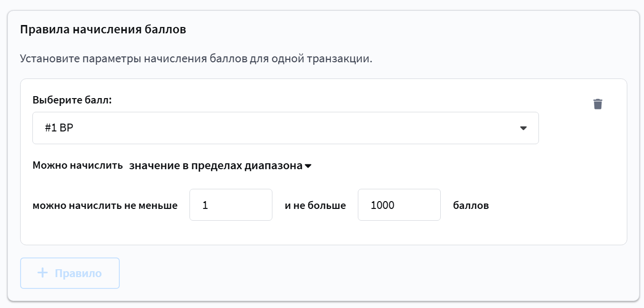Click the Правила начисления баллов heading
The height and width of the screenshot is (308, 644).
[x=103, y=29]
